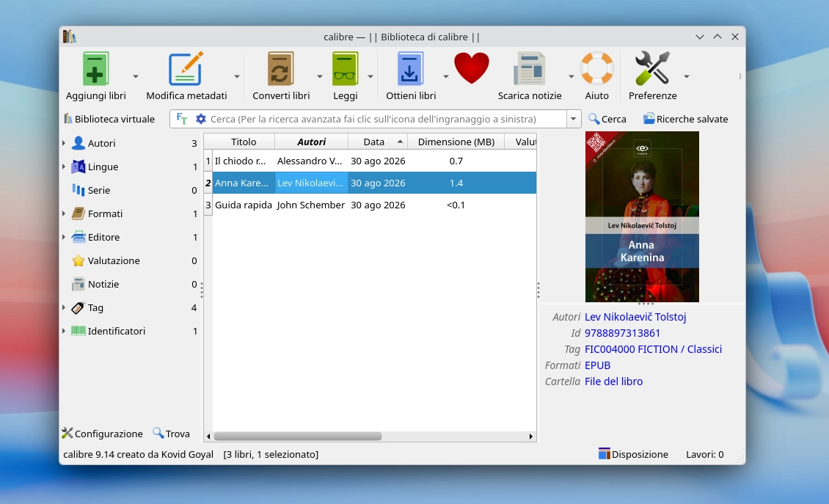The width and height of the screenshot is (829, 504).
Task: Click the calibre app icon in titlebar
Action: [x=70, y=37]
